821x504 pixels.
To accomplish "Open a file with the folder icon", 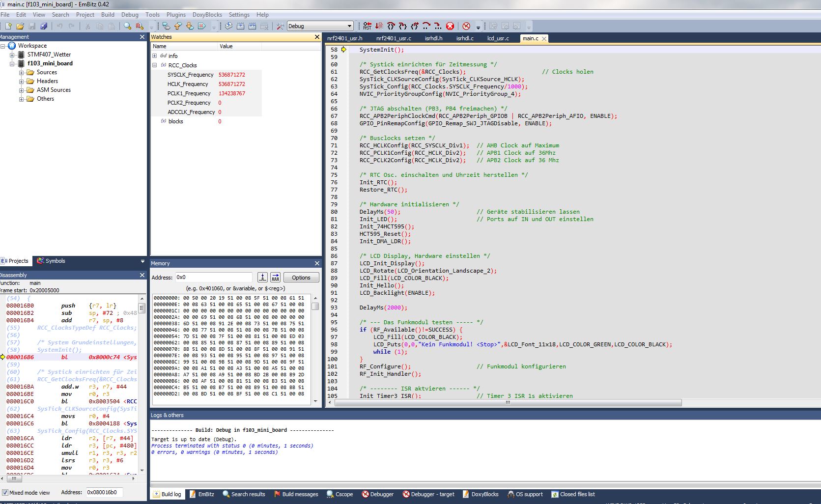I will (x=20, y=26).
